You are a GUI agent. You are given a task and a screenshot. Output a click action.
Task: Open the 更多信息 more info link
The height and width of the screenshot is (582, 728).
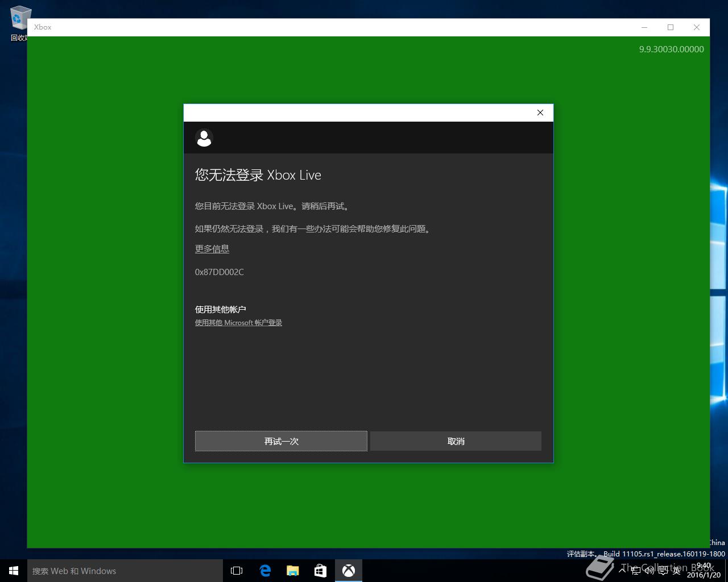pyautogui.click(x=212, y=249)
